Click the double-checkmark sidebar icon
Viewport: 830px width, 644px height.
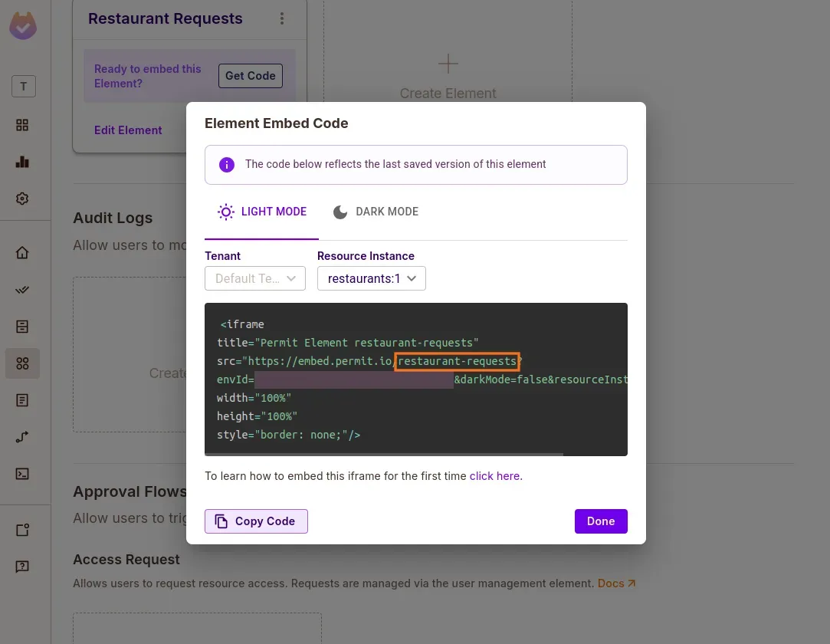pyautogui.click(x=22, y=290)
